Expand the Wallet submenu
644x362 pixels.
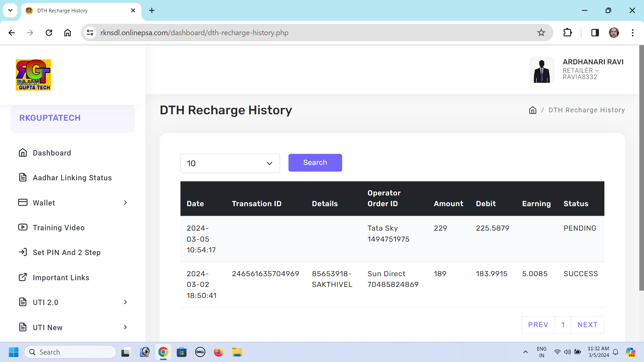(x=72, y=203)
